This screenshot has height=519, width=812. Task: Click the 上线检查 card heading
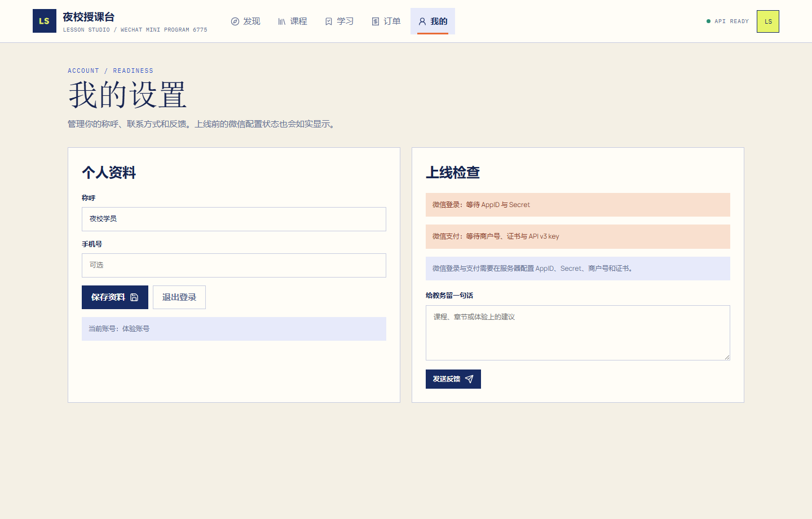(x=453, y=173)
